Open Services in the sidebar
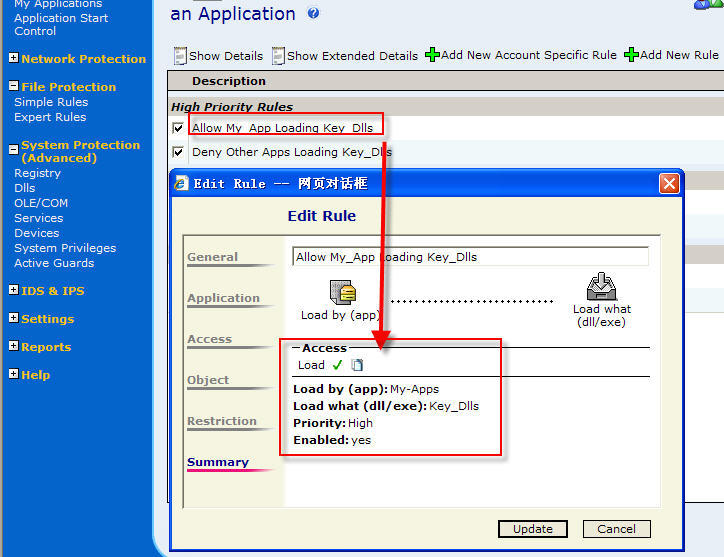 tap(38, 218)
